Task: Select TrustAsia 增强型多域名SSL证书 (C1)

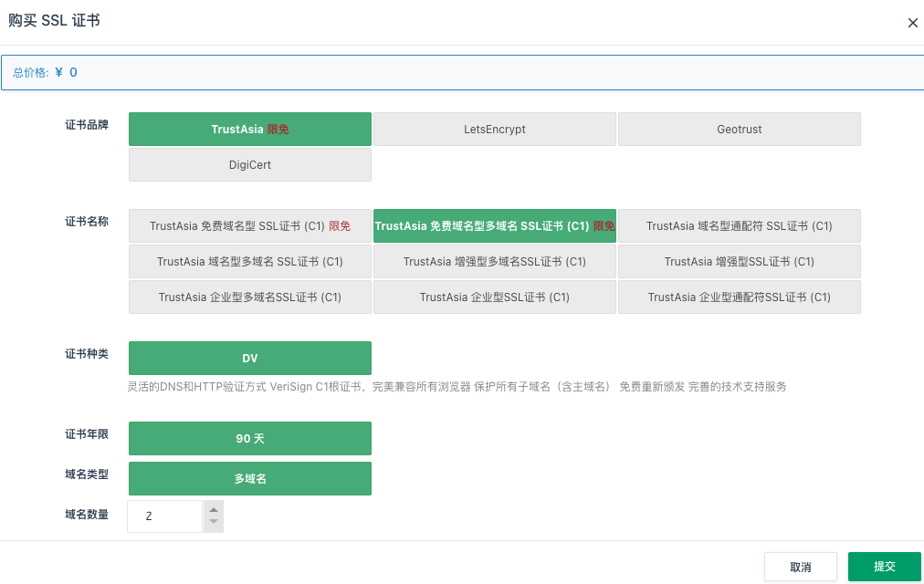Action: pos(494,261)
